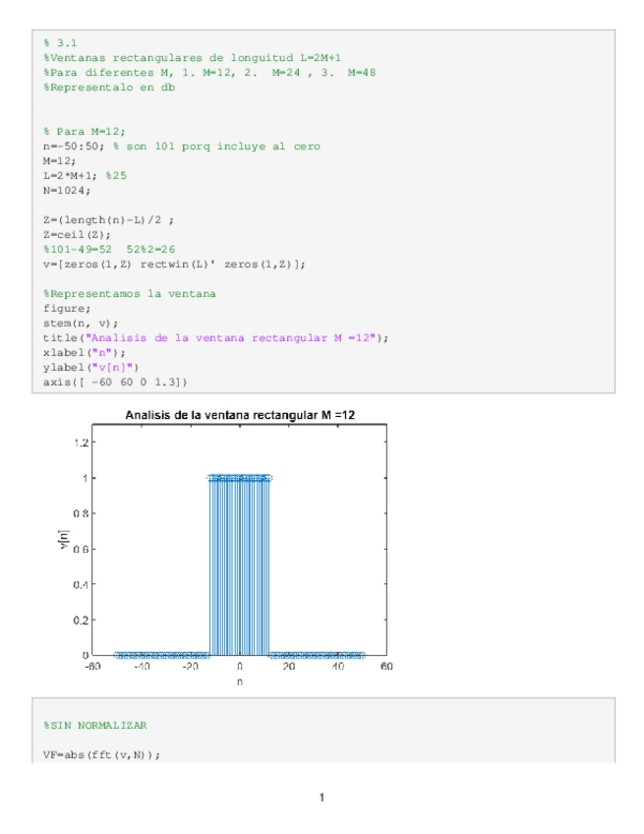This screenshot has width=644, height=834.
Task: Click the plot title "Analisis de la ventana rectangular M =12"
Action: point(241,416)
